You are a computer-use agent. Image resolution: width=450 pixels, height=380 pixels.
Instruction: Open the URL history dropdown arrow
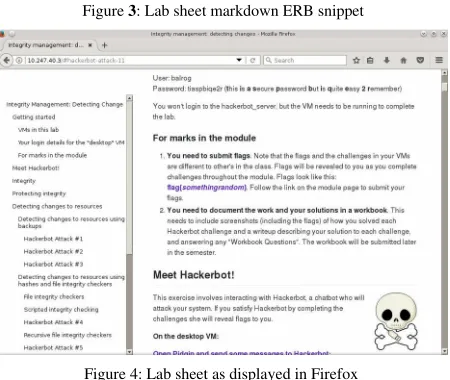[x=239, y=60]
